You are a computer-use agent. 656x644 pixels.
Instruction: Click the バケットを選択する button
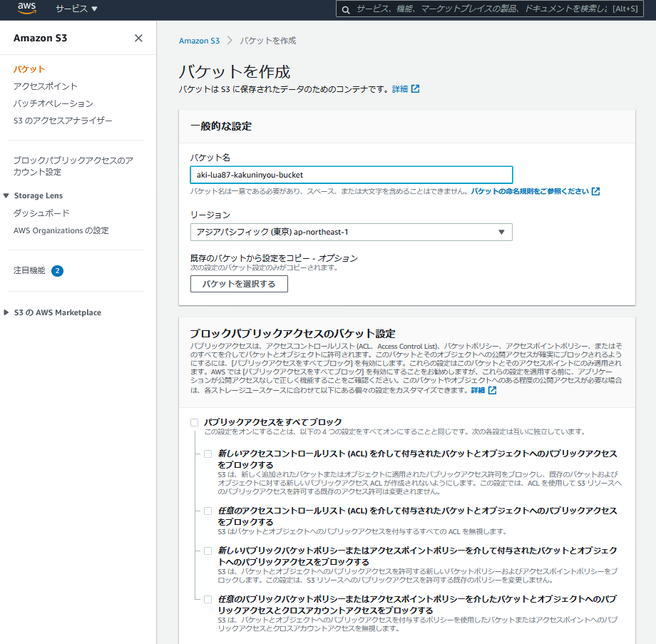pos(239,284)
